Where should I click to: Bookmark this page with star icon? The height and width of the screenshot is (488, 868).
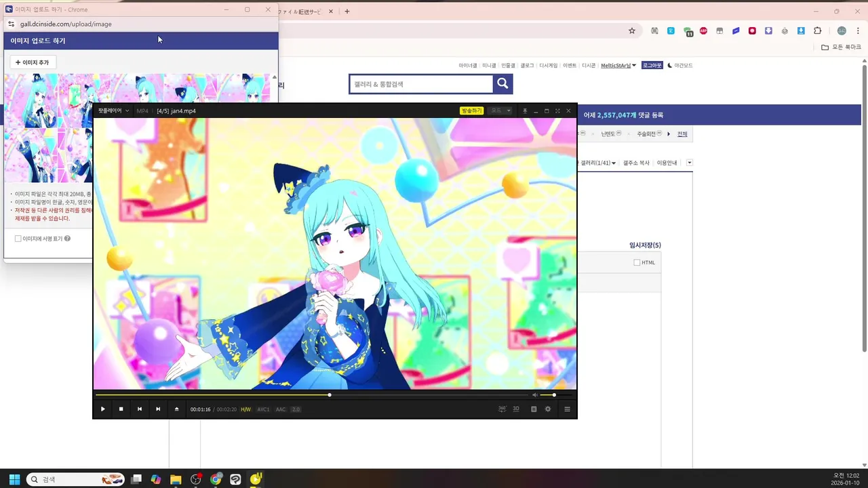(632, 30)
